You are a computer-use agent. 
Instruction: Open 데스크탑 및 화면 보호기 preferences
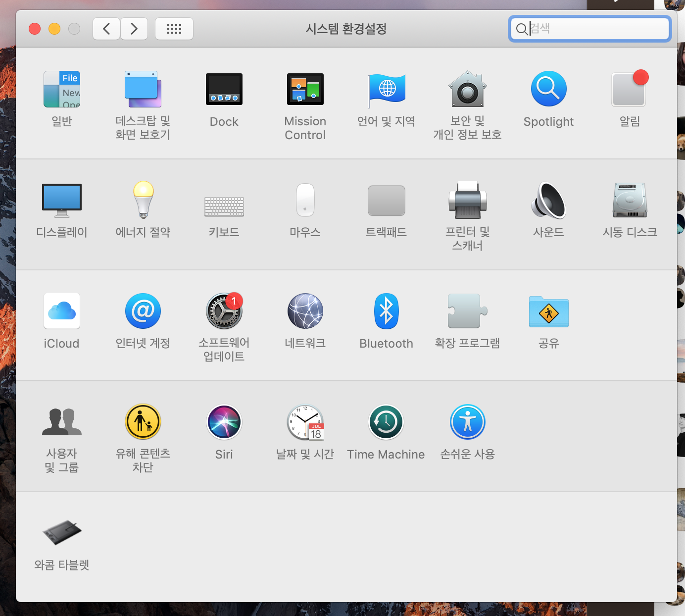coord(143,90)
